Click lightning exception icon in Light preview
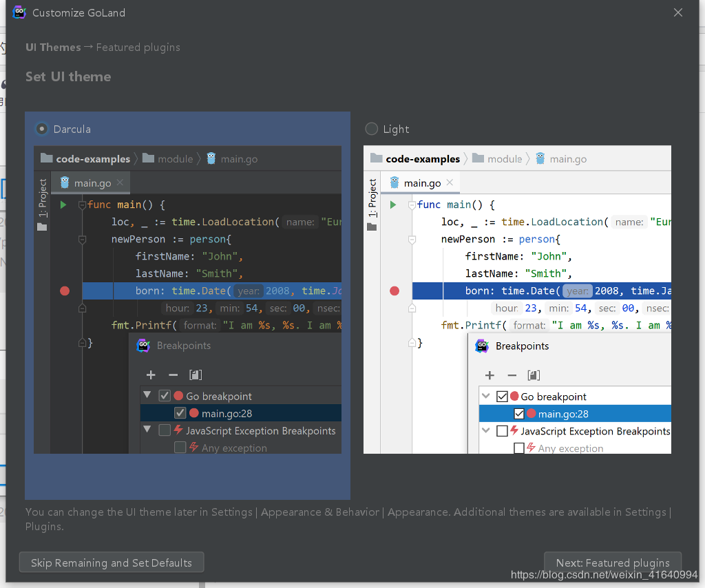The width and height of the screenshot is (705, 588). (x=514, y=430)
